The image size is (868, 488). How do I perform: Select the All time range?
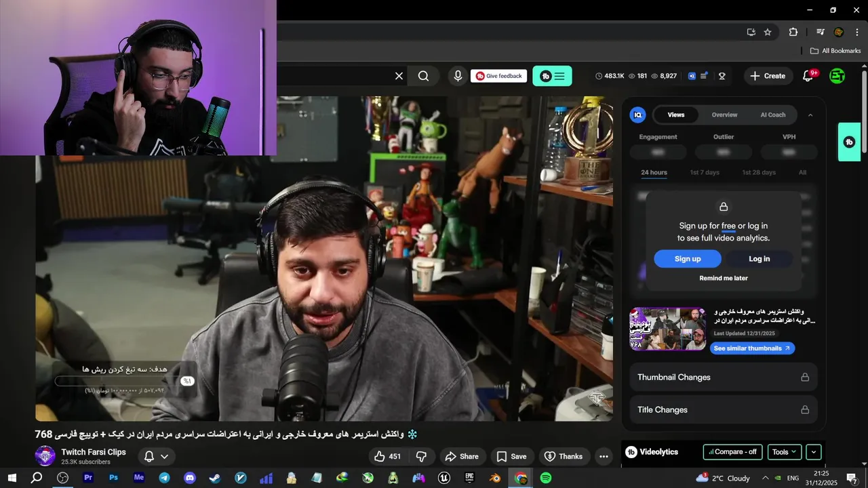(x=802, y=172)
